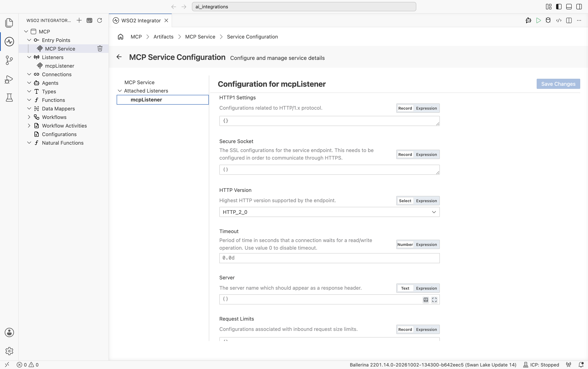The width and height of the screenshot is (588, 369).
Task: Go to Artifacts in the breadcrumb
Action: point(163,37)
